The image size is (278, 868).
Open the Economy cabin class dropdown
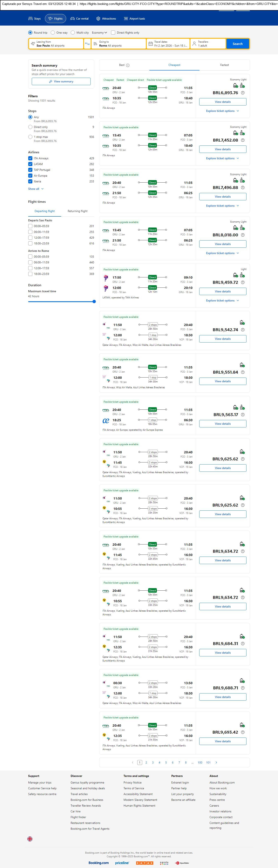click(x=99, y=33)
